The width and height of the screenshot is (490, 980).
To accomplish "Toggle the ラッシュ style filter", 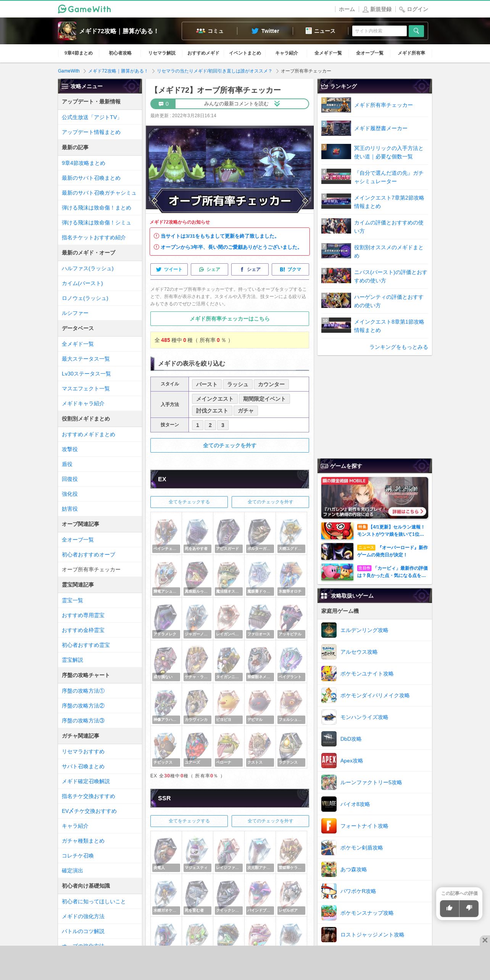I will pos(237,384).
